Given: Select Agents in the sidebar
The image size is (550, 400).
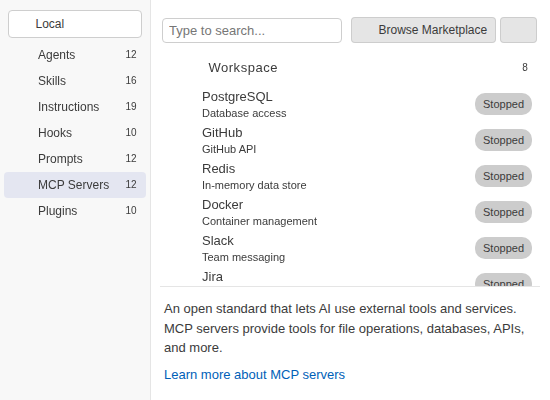Looking at the screenshot, I should tap(75, 55).
